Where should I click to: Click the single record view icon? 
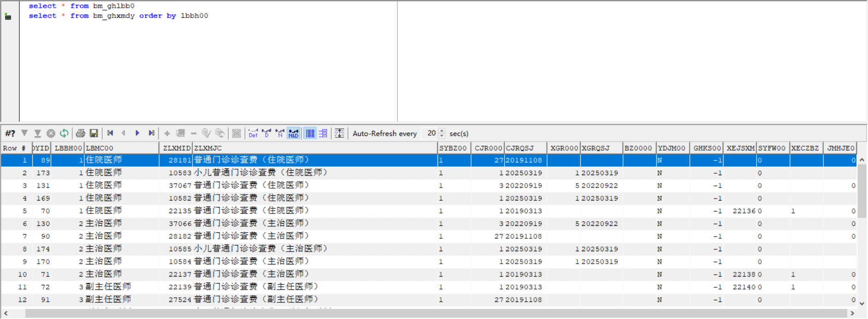point(236,133)
